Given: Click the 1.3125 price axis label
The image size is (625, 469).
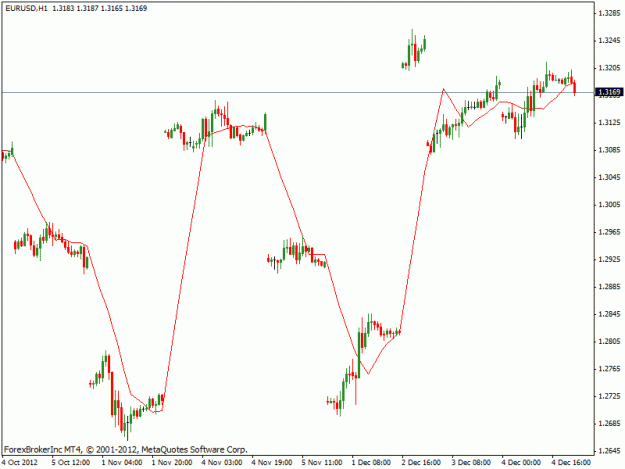Looking at the screenshot, I should 609,123.
